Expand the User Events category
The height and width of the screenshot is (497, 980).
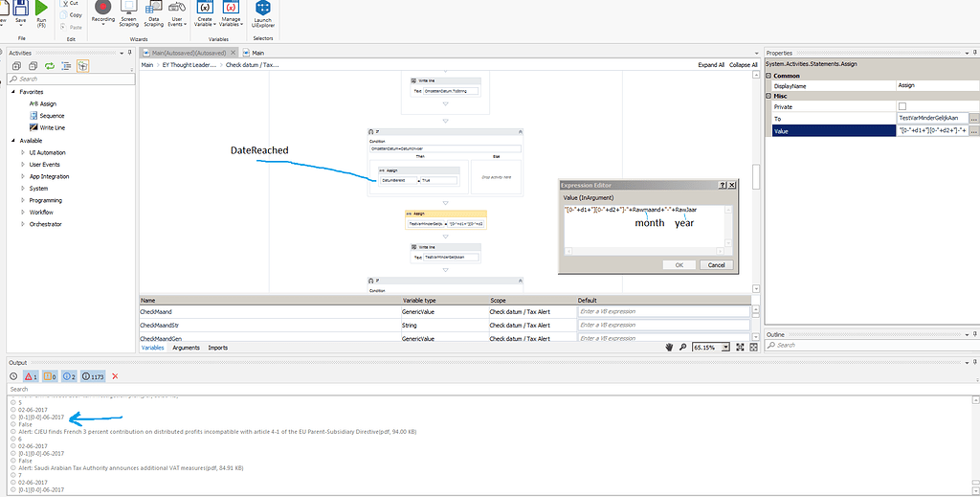pos(23,165)
